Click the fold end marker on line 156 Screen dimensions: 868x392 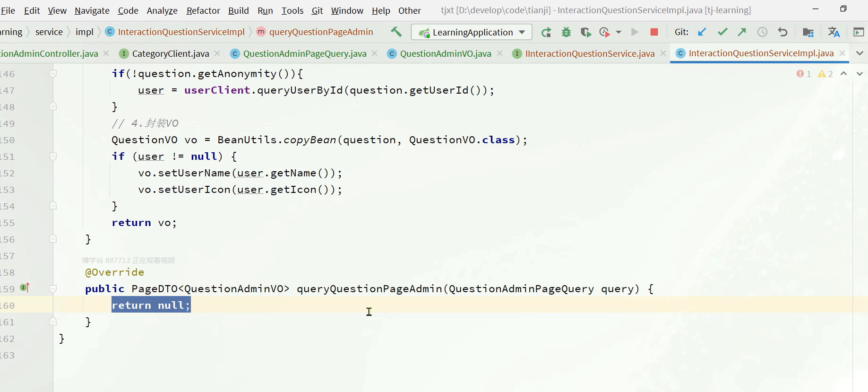point(53,239)
